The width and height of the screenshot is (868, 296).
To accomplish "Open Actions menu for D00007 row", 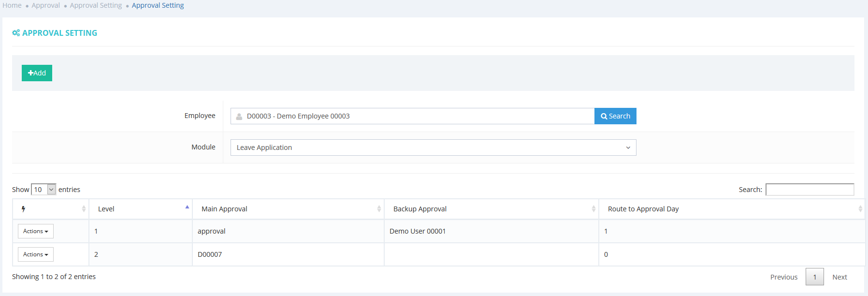I will [36, 254].
